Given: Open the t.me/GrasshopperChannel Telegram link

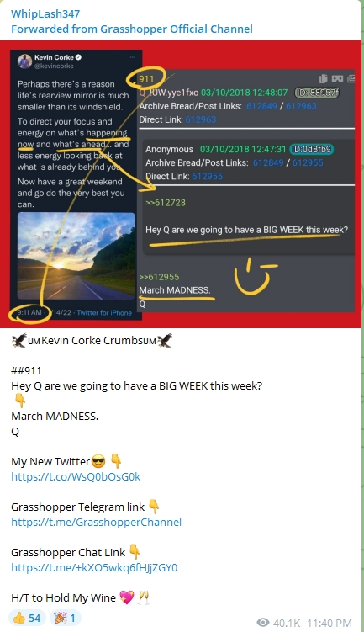Looking at the screenshot, I should pyautogui.click(x=96, y=522).
